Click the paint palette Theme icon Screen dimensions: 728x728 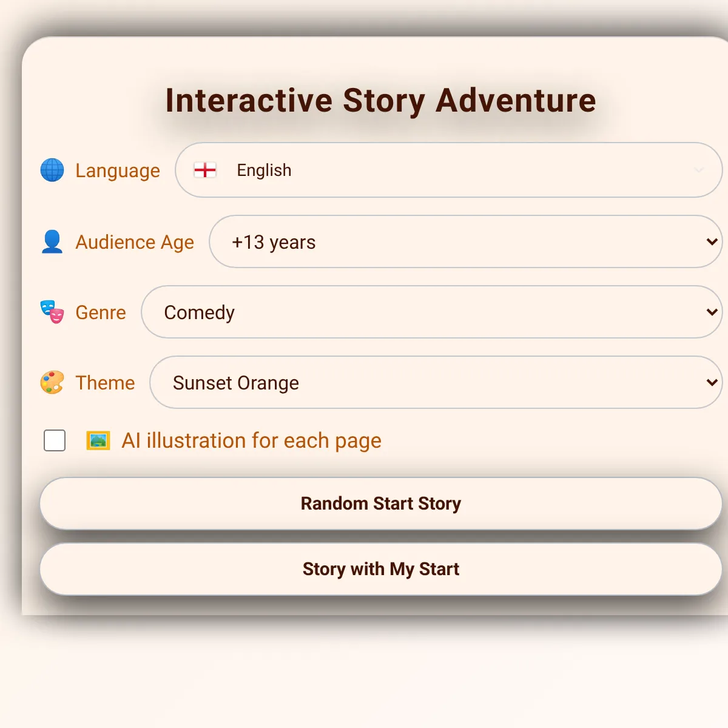coord(52,383)
